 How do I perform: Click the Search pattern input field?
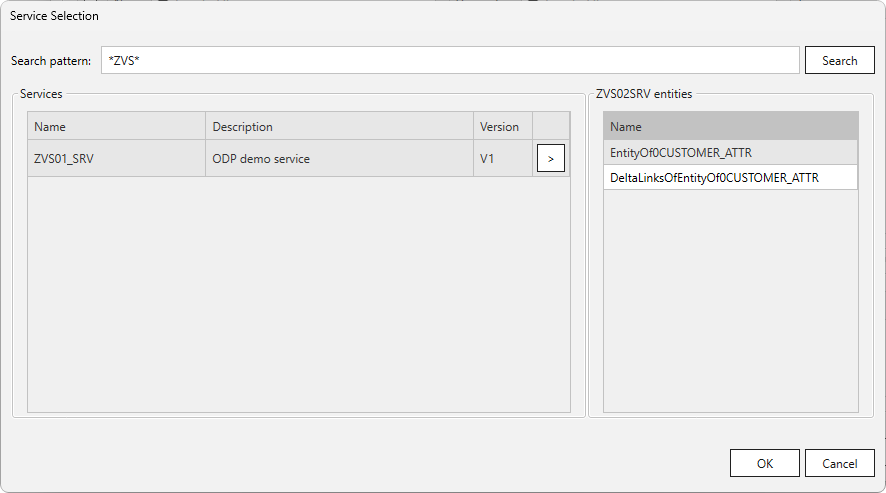point(450,61)
